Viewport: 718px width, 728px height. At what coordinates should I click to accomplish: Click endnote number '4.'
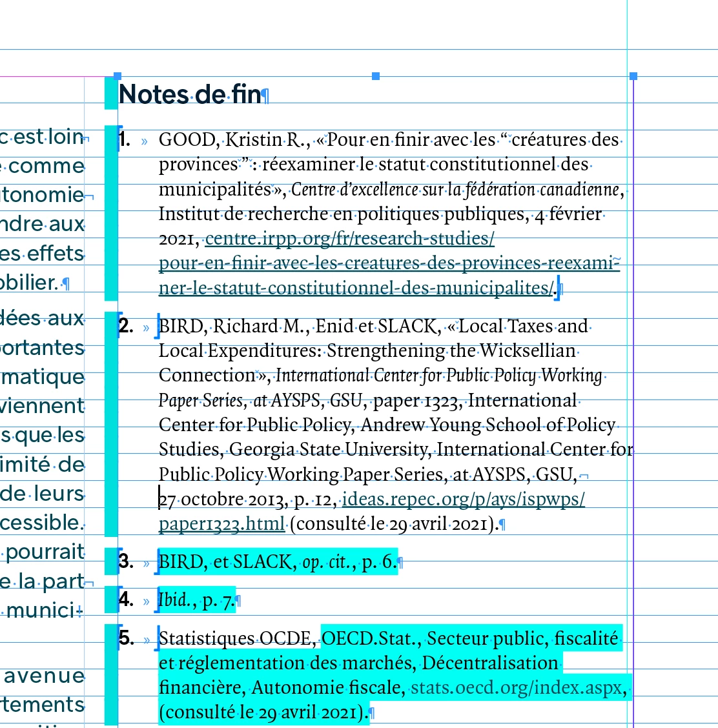(x=126, y=600)
